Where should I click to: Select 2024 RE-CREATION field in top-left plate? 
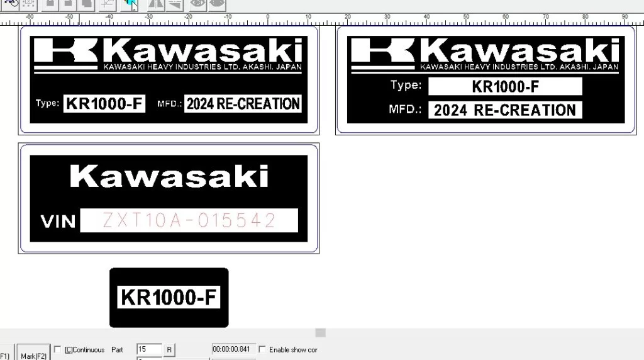point(243,104)
